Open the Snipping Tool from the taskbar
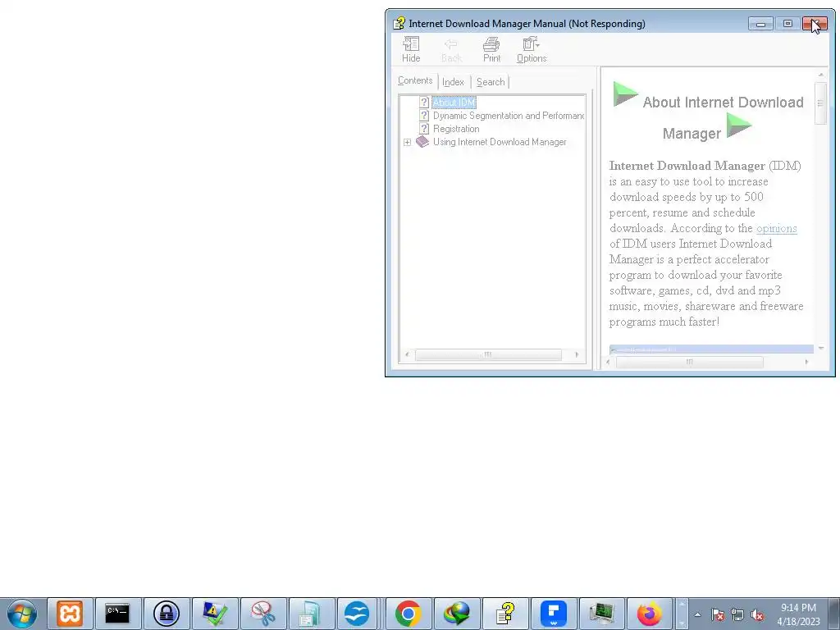The image size is (840, 630). [x=262, y=614]
